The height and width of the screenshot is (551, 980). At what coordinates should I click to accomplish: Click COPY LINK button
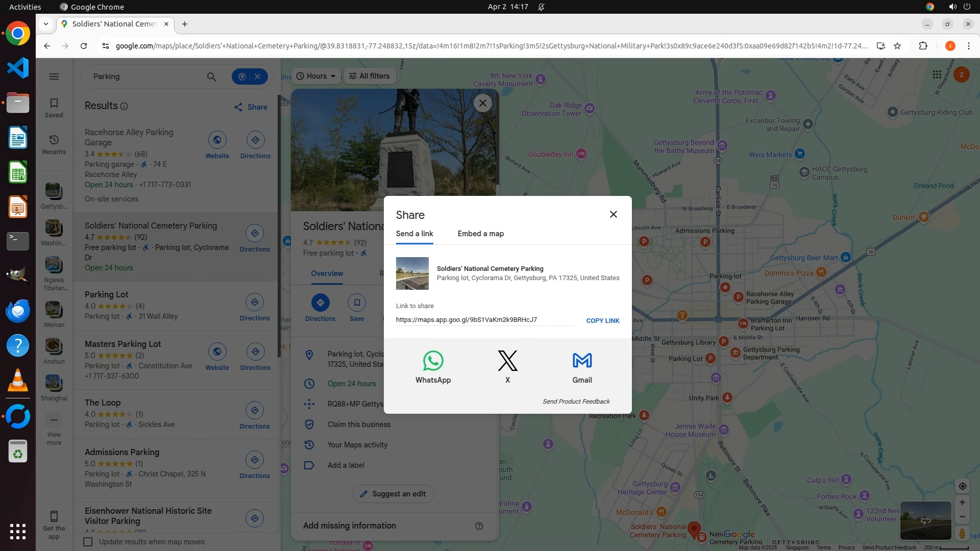pyautogui.click(x=602, y=321)
